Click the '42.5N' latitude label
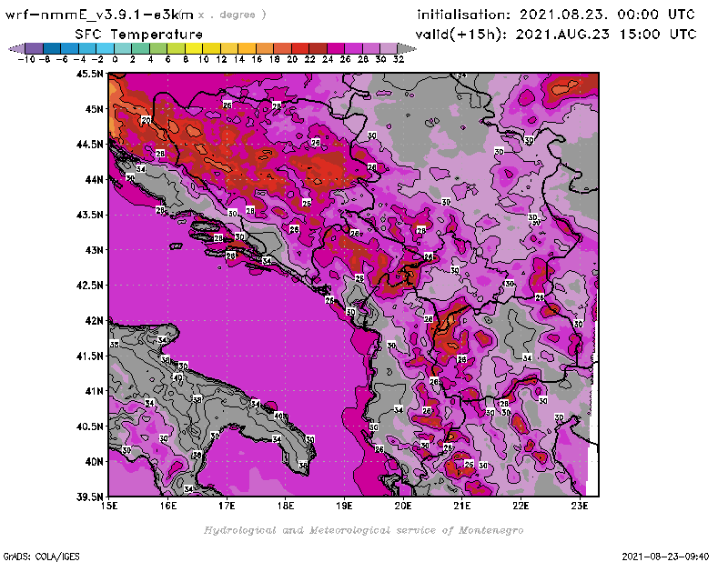Screen dimensions: 728x562 [x=89, y=286]
